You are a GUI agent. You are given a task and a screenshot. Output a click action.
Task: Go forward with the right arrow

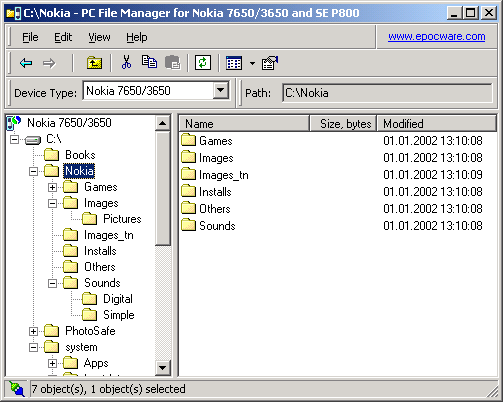(x=49, y=63)
